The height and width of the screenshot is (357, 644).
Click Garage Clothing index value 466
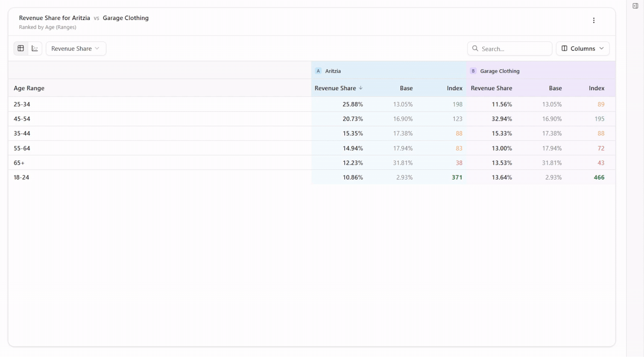pyautogui.click(x=599, y=177)
